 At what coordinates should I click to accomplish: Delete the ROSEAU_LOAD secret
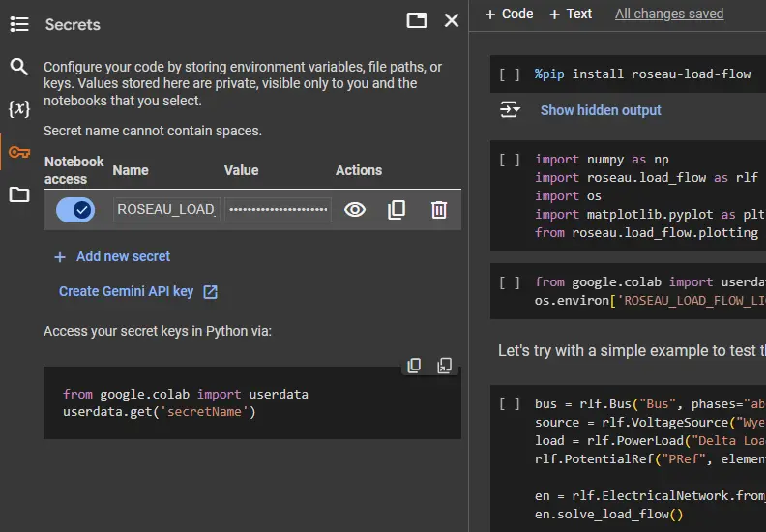439,210
